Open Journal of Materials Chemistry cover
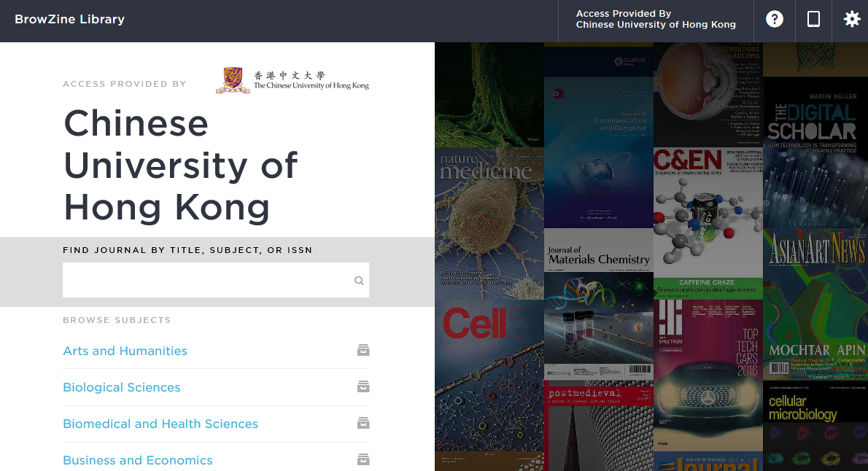This screenshot has width=868, height=471. (598, 304)
